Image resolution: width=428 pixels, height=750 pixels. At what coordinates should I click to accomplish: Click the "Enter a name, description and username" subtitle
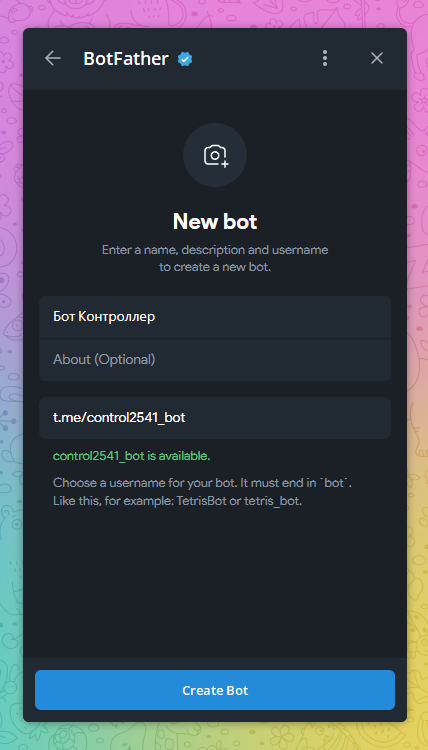click(215, 250)
